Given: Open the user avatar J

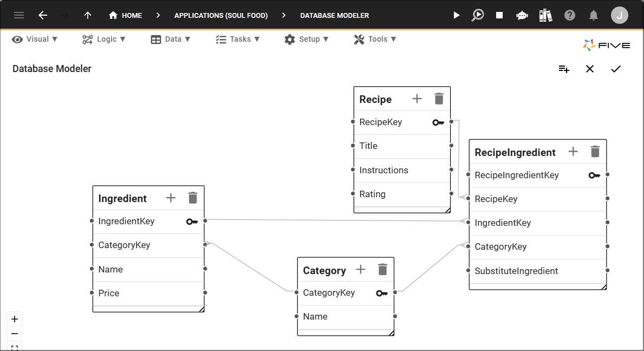Looking at the screenshot, I should click(x=620, y=16).
